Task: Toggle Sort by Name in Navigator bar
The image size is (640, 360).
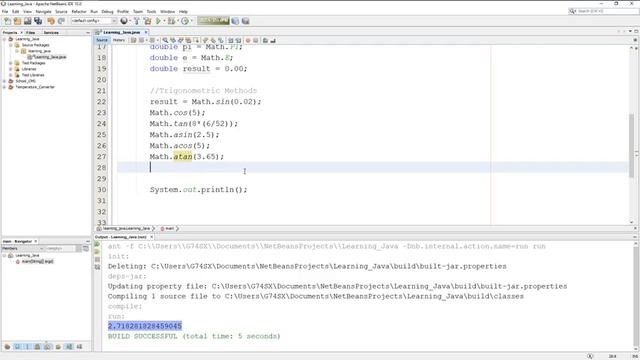Action: [69, 347]
